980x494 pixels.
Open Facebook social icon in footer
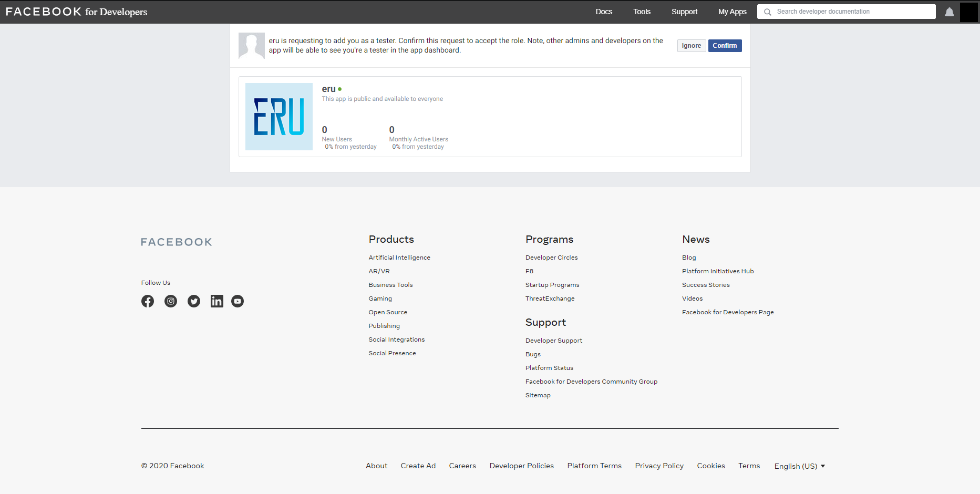(x=148, y=301)
